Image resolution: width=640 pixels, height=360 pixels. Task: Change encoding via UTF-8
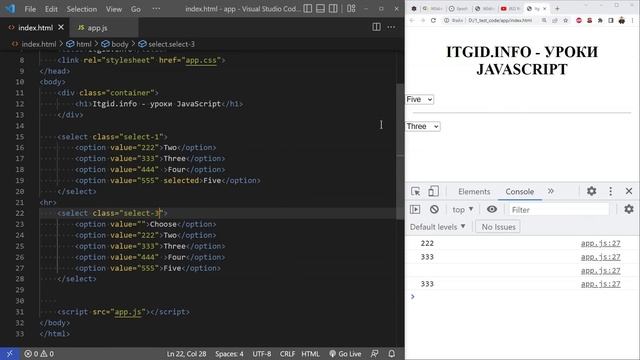click(262, 354)
